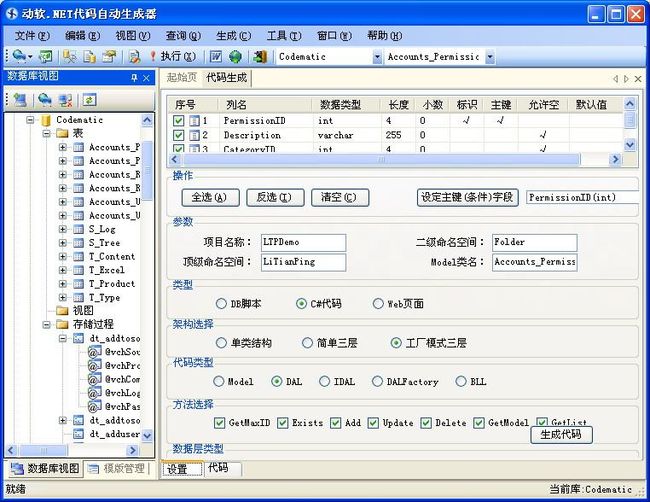Select the S_Tree table in tree
650x502 pixels.
(x=104, y=243)
